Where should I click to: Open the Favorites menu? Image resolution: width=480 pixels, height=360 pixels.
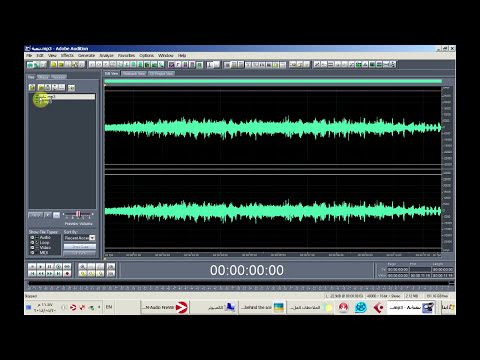(126, 55)
